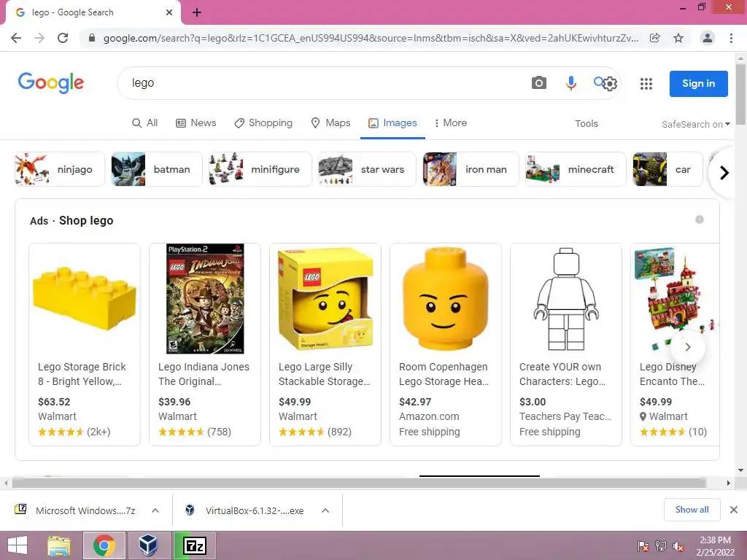
Task: Open SafeSearch on dropdown
Action: pos(695,124)
